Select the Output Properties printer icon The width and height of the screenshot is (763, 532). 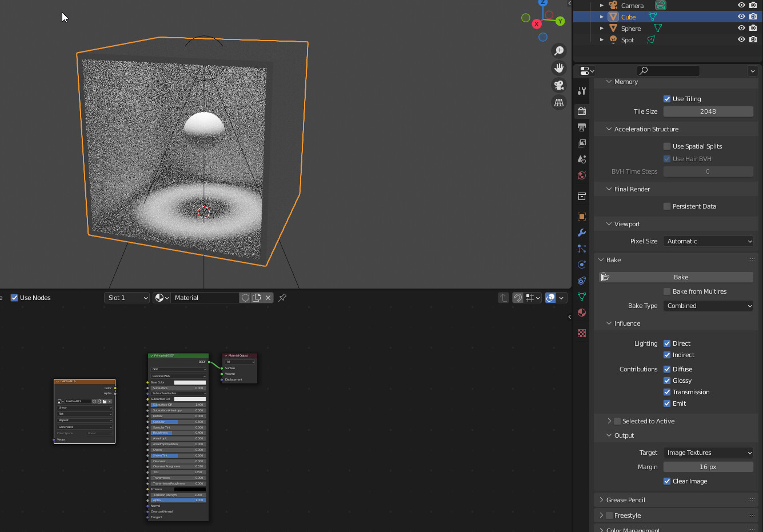(x=581, y=127)
